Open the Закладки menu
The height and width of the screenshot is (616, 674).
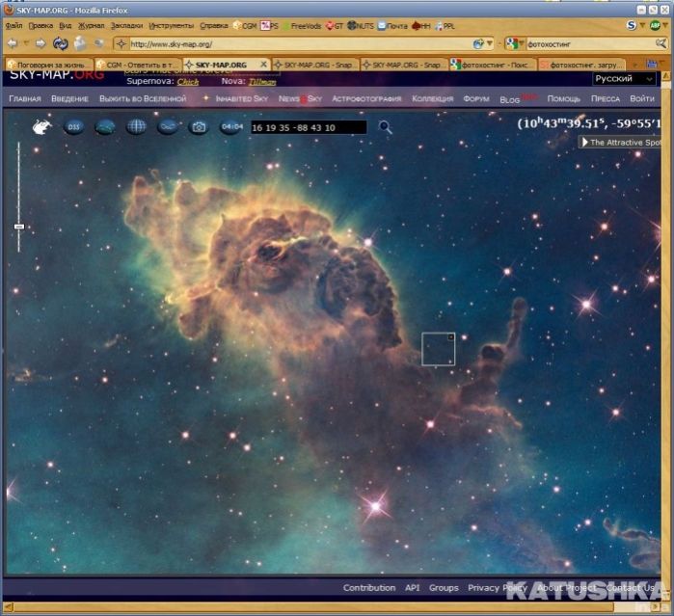click(126, 26)
